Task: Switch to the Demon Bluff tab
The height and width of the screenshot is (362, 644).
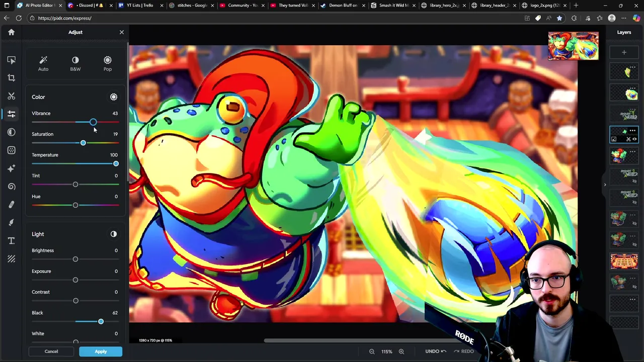Action: point(343,6)
